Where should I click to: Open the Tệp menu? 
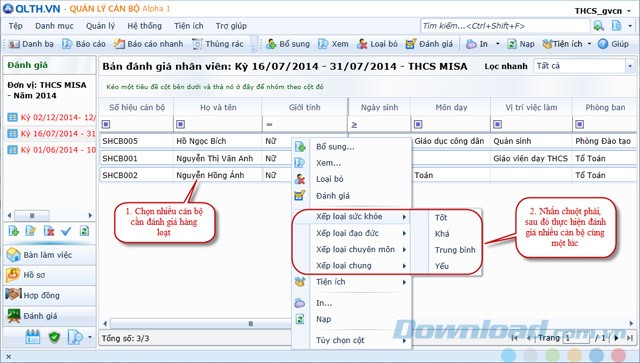16,26
